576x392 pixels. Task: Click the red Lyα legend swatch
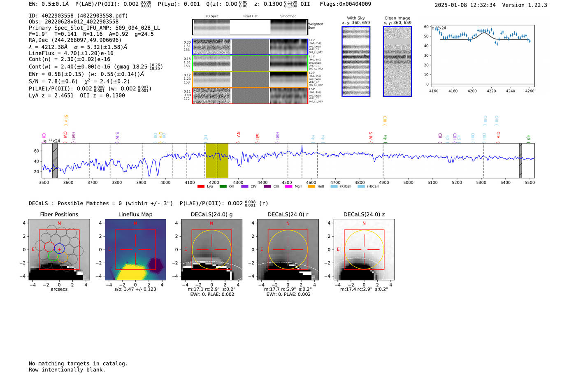(201, 186)
